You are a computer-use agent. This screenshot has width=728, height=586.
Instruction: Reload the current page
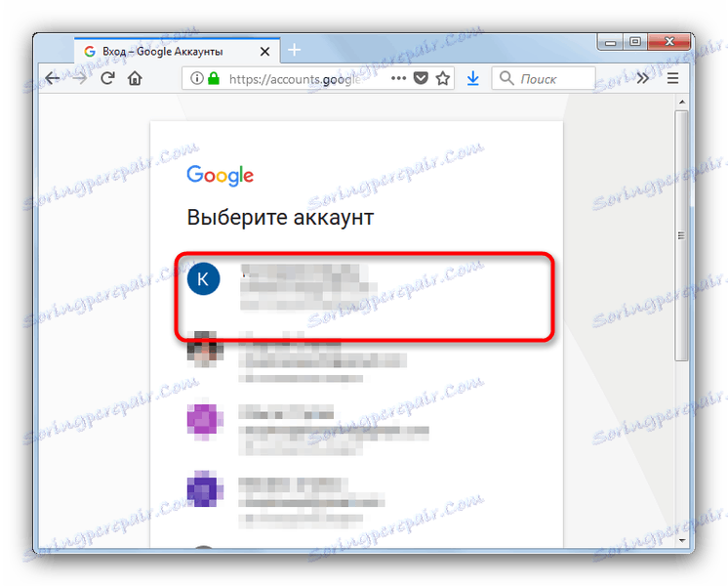coord(107,78)
